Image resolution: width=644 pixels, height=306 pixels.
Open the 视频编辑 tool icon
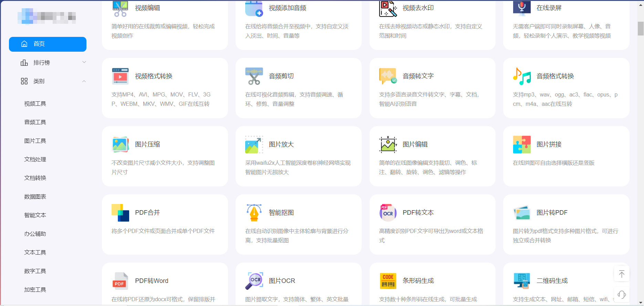[120, 9]
